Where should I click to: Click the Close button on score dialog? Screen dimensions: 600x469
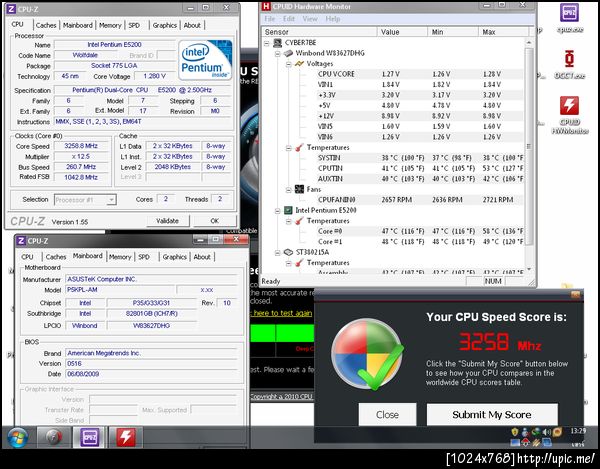[387, 414]
